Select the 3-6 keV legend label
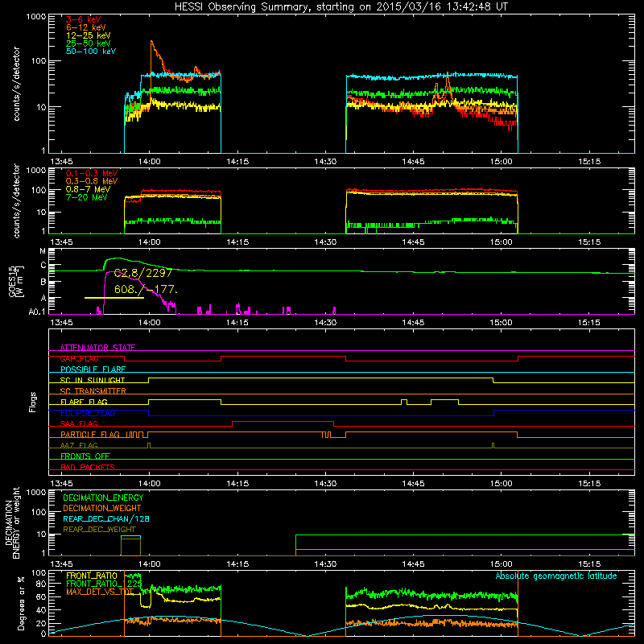 [84, 19]
